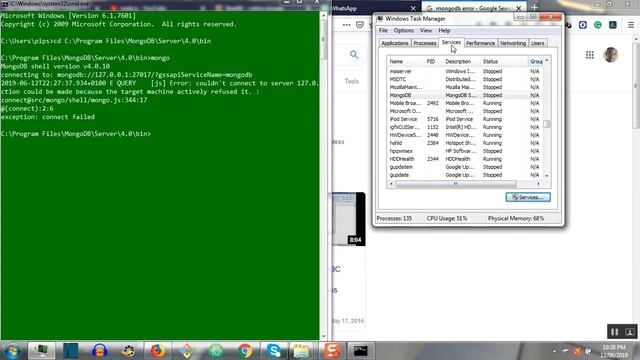
Task: Open the Windows Start menu
Action: pos(11,351)
